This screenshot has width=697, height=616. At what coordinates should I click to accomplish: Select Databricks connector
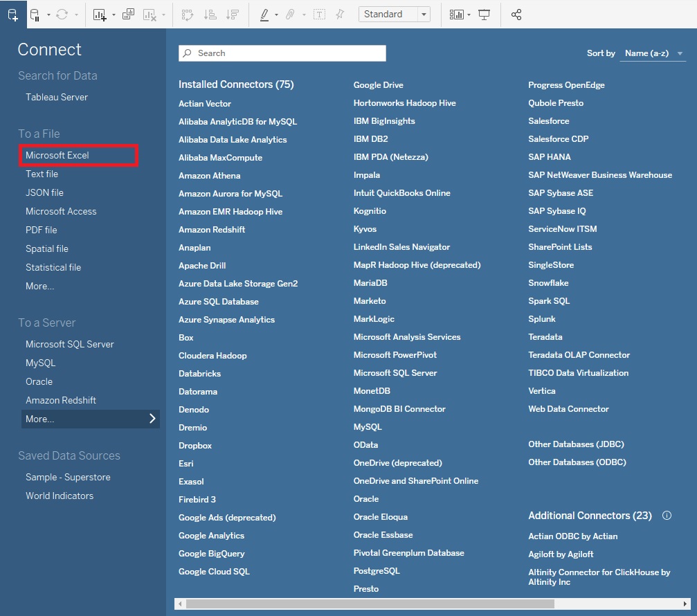(199, 373)
